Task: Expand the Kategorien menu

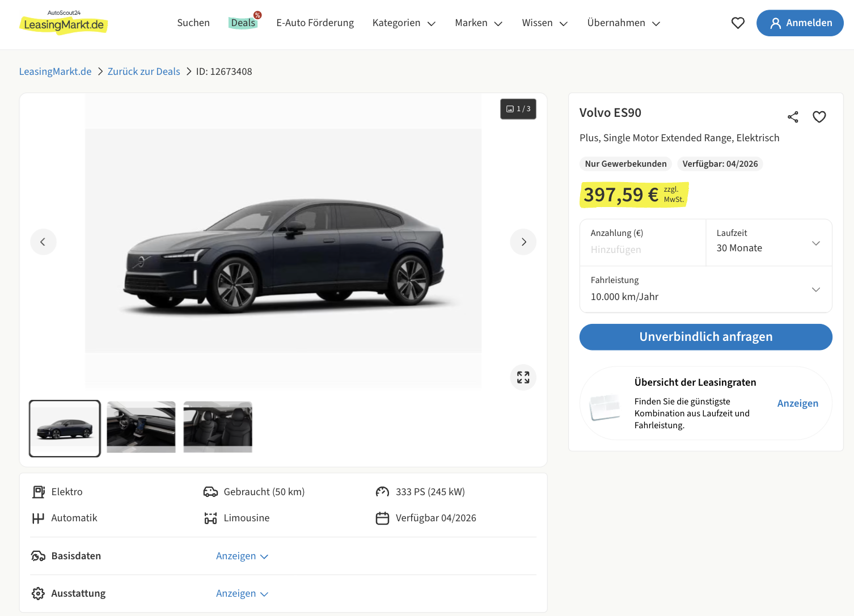Action: [x=404, y=23]
